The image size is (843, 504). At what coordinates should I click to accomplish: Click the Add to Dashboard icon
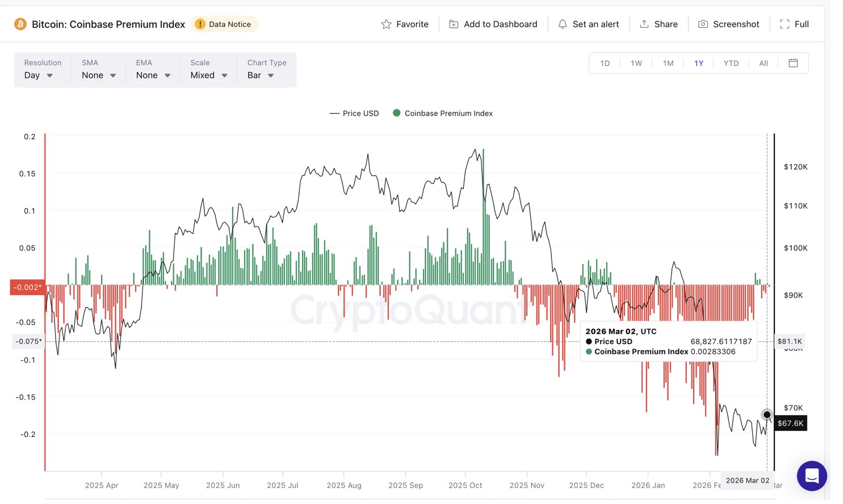click(x=454, y=24)
